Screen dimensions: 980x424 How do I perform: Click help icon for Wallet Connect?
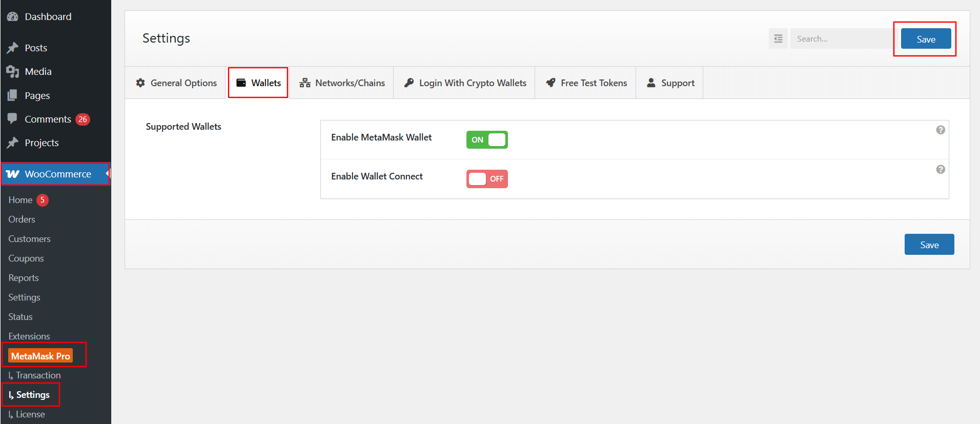tap(941, 169)
